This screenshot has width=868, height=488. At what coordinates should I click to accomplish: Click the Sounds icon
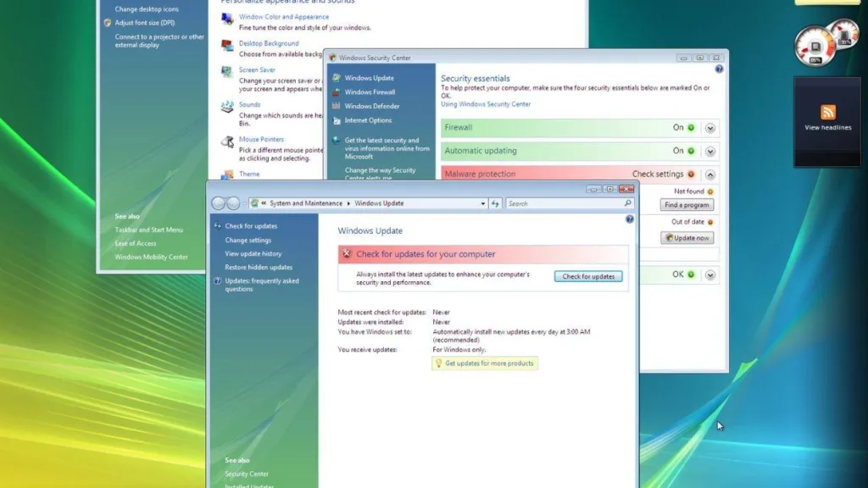click(x=227, y=107)
